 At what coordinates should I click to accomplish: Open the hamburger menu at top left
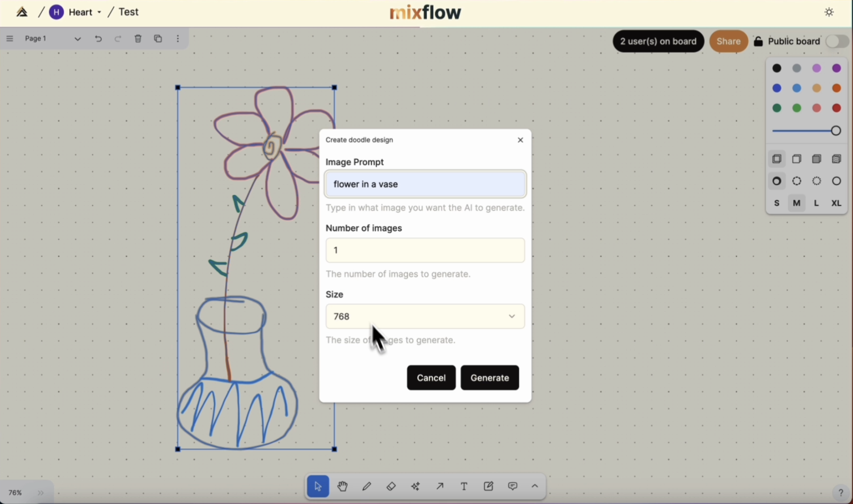point(10,39)
